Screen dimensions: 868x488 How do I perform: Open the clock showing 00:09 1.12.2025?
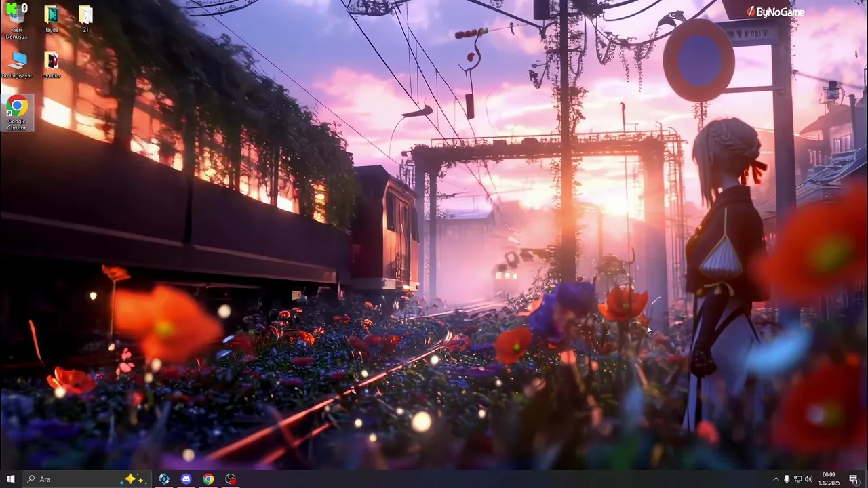tap(829, 479)
